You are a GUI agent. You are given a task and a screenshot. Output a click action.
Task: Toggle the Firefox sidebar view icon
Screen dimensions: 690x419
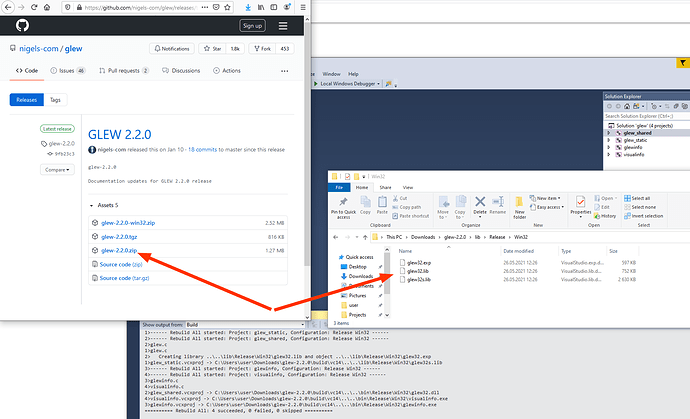click(x=274, y=7)
